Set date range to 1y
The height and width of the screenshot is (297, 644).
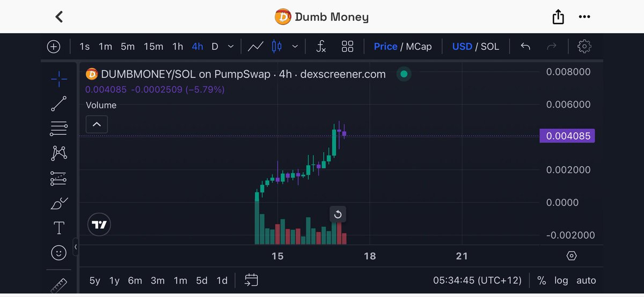coord(114,280)
